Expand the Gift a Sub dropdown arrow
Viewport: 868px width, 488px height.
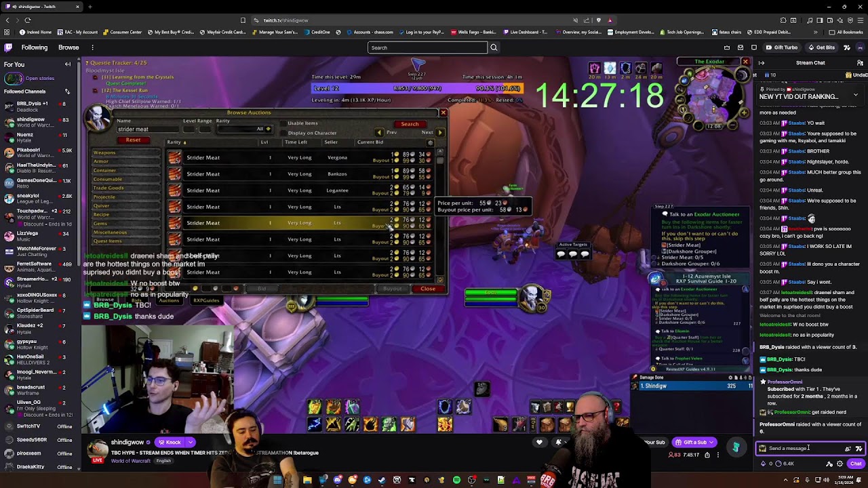click(711, 443)
